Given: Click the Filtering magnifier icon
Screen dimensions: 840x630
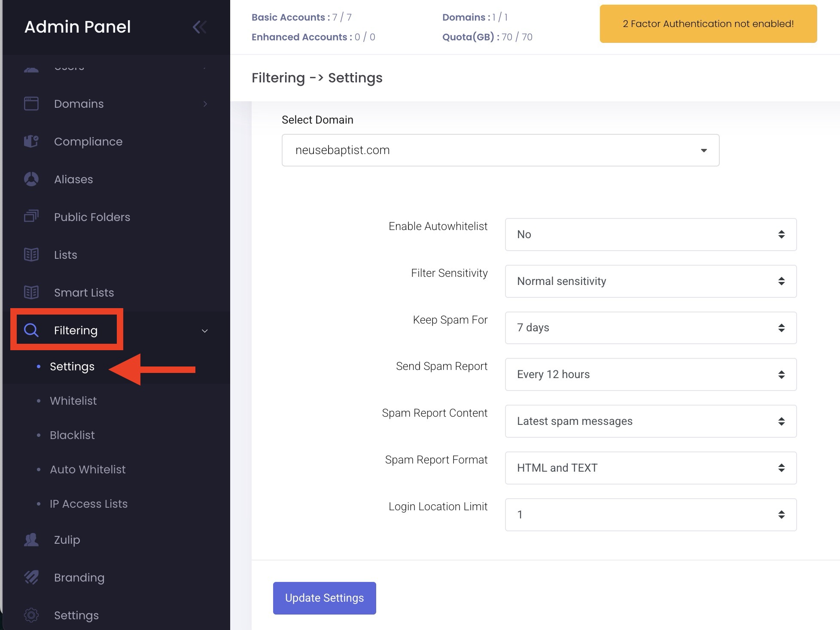Looking at the screenshot, I should (x=31, y=330).
